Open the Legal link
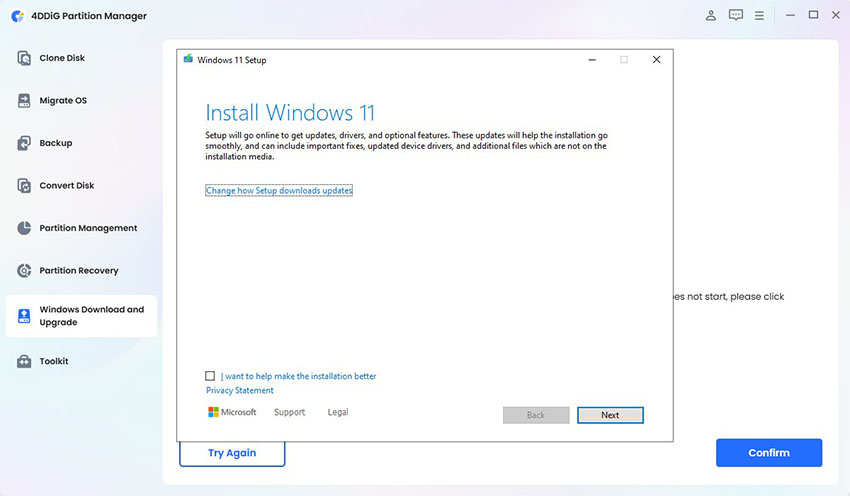The image size is (850, 496). pyautogui.click(x=338, y=412)
